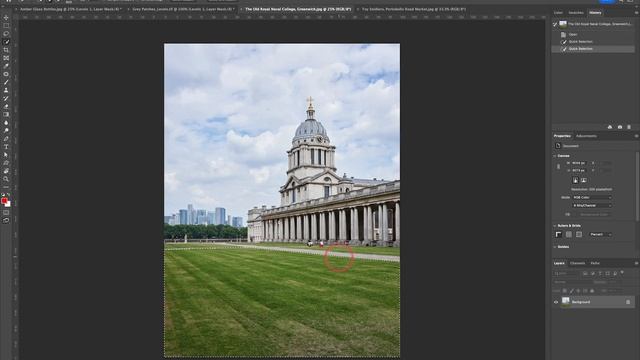
Task: Click the history snapshot thumbnail
Action: click(x=563, y=24)
